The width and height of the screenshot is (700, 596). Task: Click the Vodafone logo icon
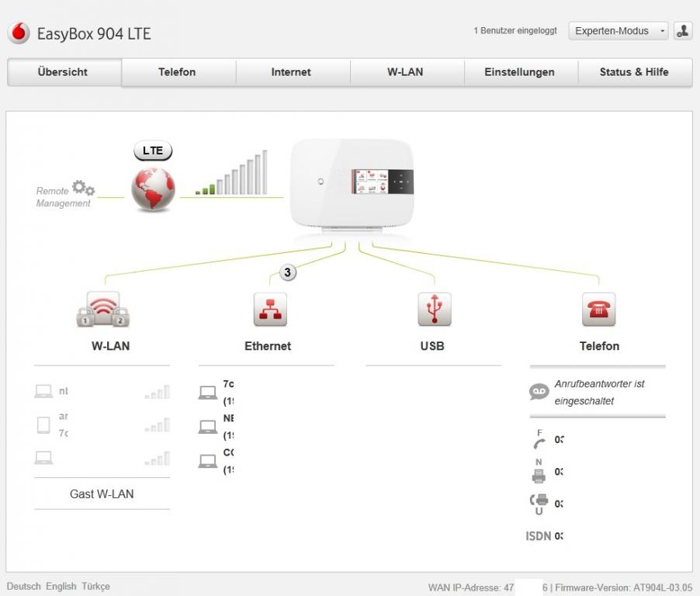pyautogui.click(x=19, y=33)
